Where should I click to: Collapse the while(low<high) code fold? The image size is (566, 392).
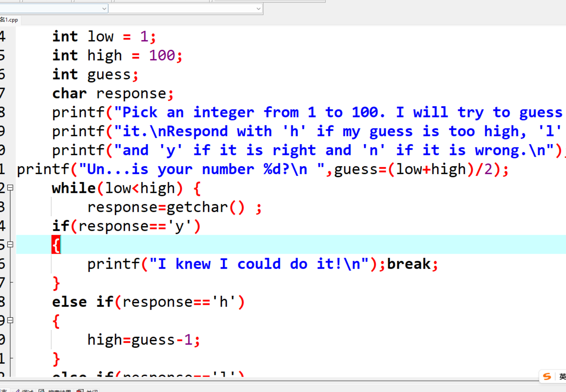tap(10, 188)
